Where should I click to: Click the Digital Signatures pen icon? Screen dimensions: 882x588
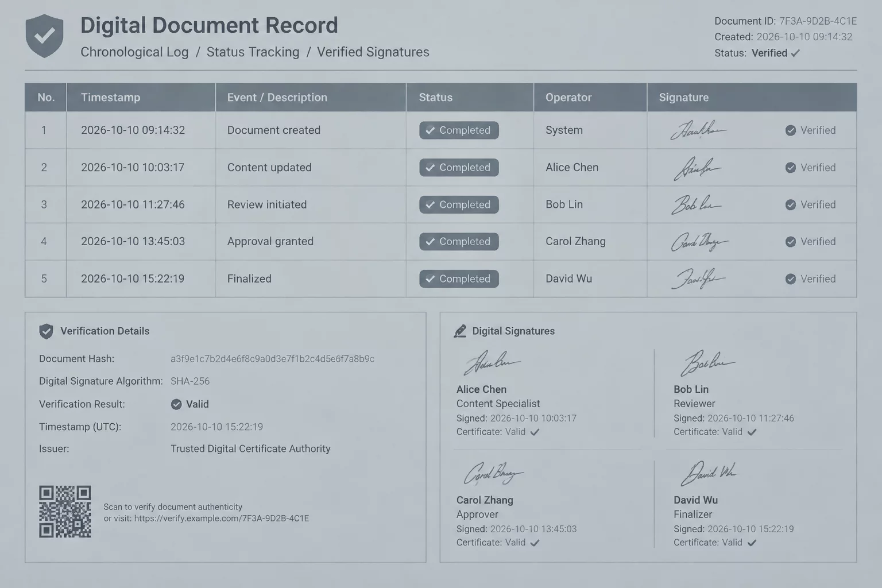460,331
